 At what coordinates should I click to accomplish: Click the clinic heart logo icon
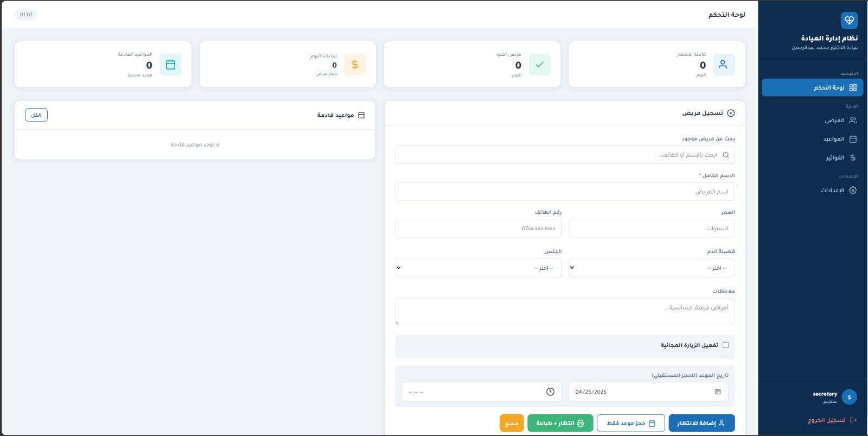(x=849, y=21)
